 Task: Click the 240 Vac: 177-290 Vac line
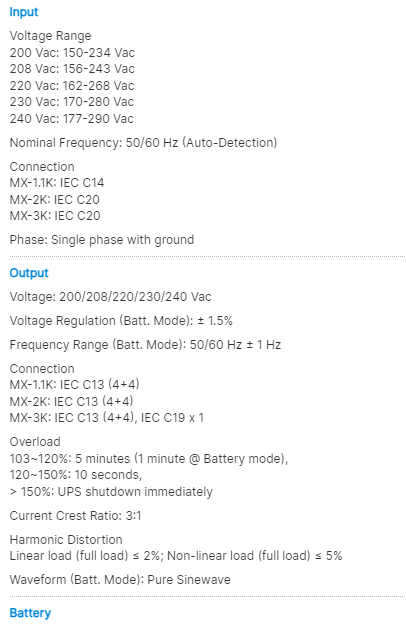[72, 119]
